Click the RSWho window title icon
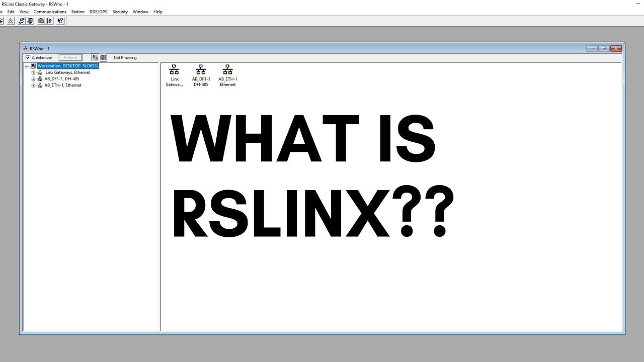Screen dimensions: 644x362 coord(25,49)
